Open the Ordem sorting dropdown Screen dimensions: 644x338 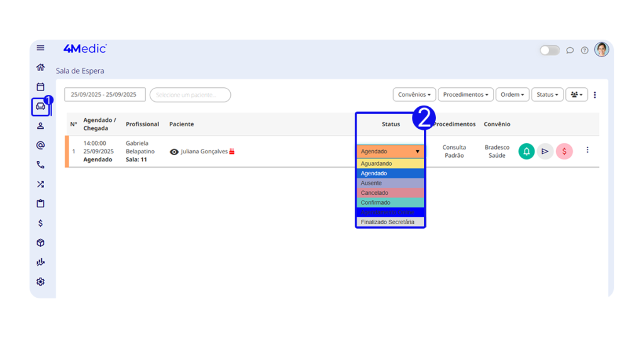(x=513, y=95)
